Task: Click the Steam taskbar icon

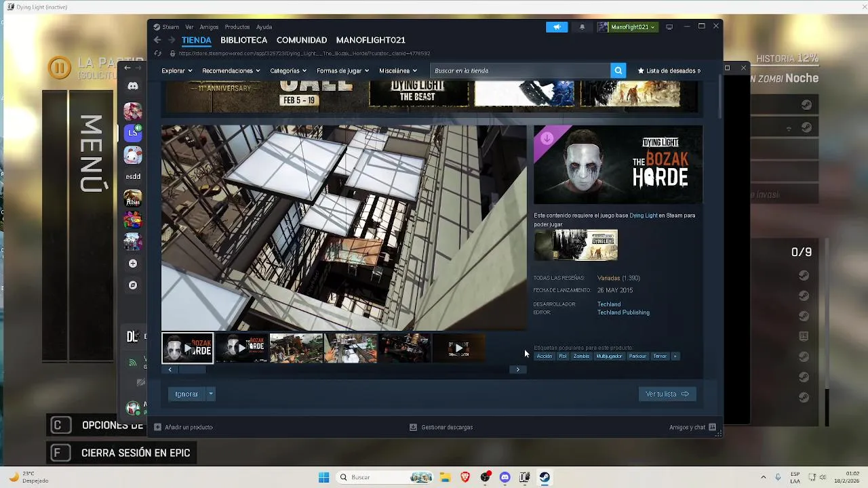Action: (x=544, y=477)
